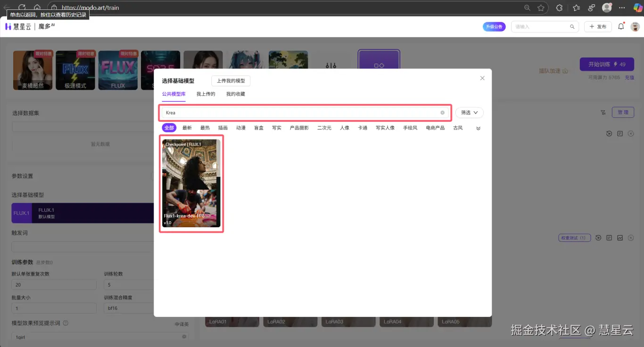The height and width of the screenshot is (347, 644).
Task: Switch to the 我的收藏 tab
Action: 235,94
